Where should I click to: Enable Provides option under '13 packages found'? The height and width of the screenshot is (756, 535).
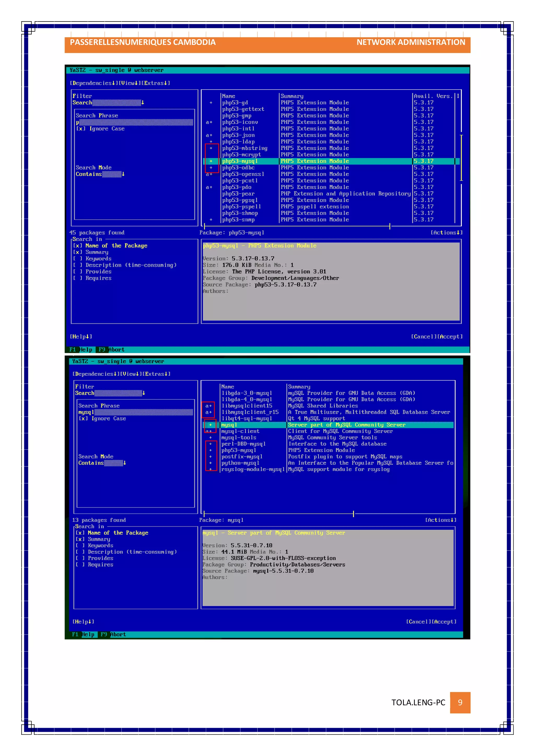coord(80,558)
